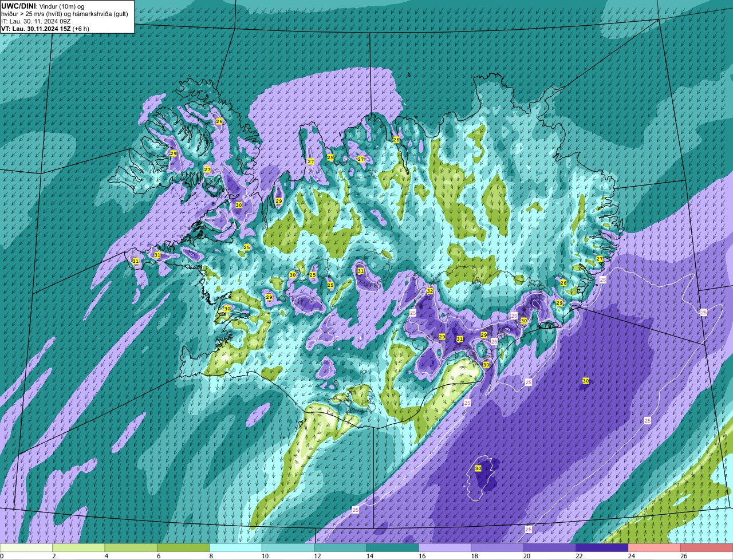Click the yellow '32' maximum gust label
Screen dimensions: 733x560
[430, 291]
